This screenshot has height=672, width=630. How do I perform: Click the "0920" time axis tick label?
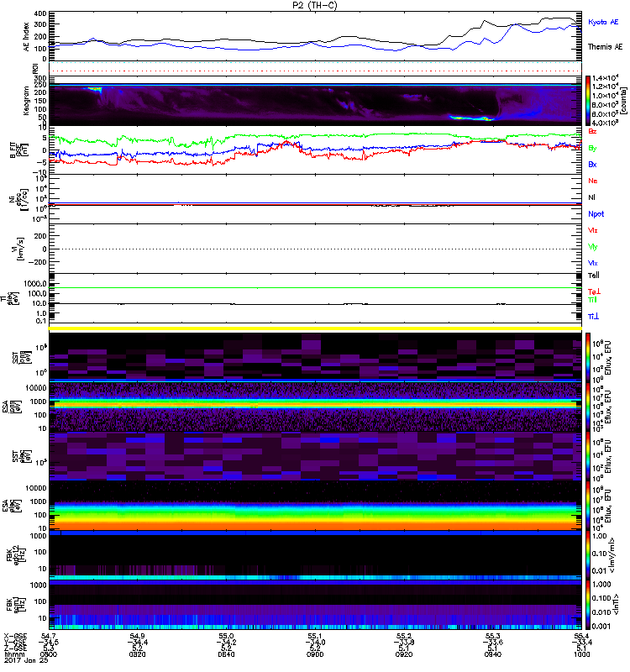point(404,654)
